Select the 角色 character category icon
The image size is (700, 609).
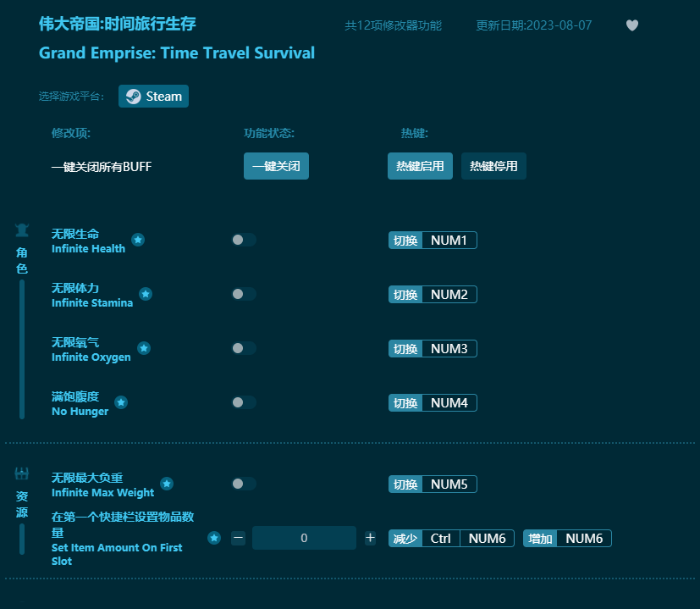pos(21,229)
